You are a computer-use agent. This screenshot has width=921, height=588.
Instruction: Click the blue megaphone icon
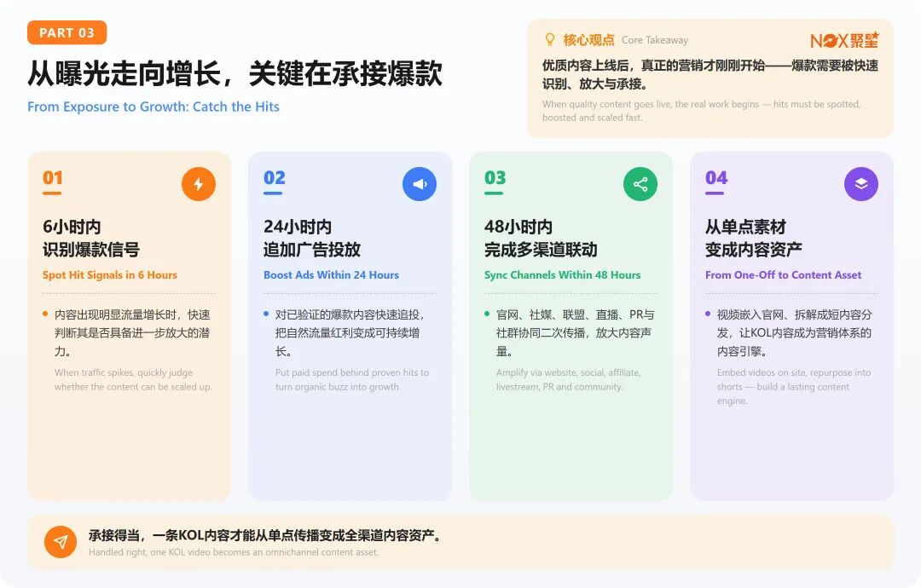[x=420, y=184]
